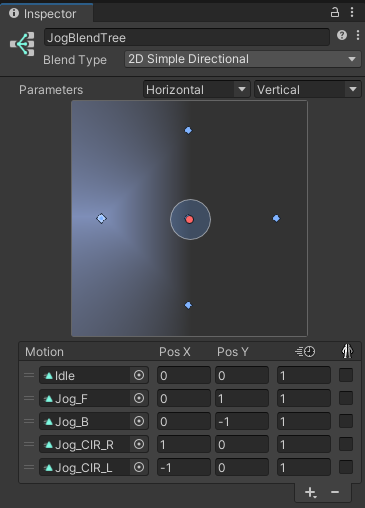
Task: Toggle mirror checkbox for Jog_CIR_R
Action: tap(346, 444)
